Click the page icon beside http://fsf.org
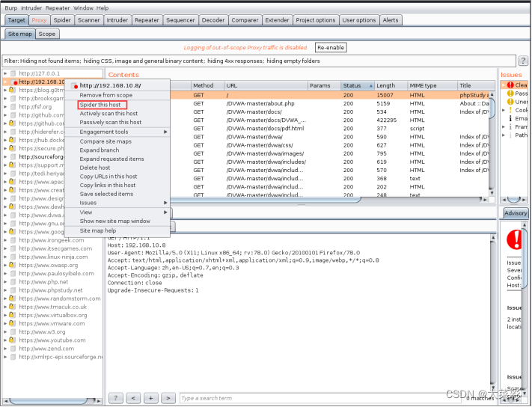Viewport: 532px width, 407px height. (x=13, y=106)
